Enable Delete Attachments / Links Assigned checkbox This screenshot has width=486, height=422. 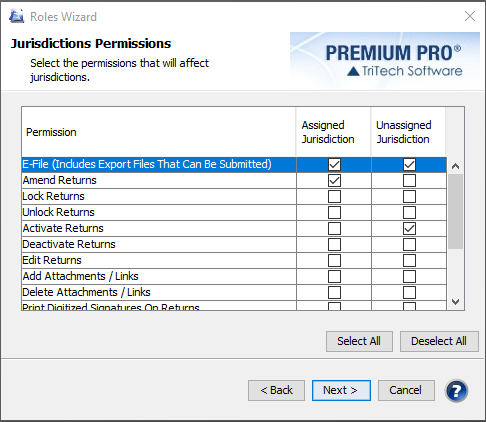click(334, 292)
